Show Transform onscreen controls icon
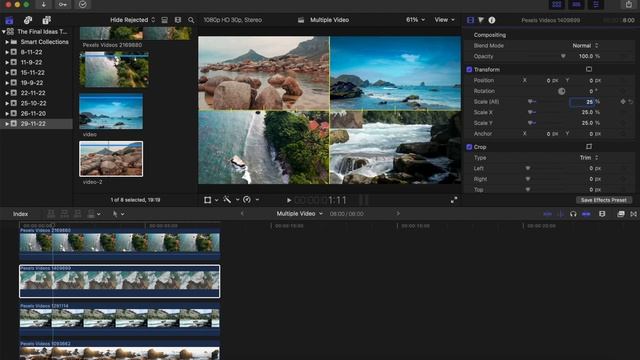Screen dimensions: 640x360 pos(589,69)
